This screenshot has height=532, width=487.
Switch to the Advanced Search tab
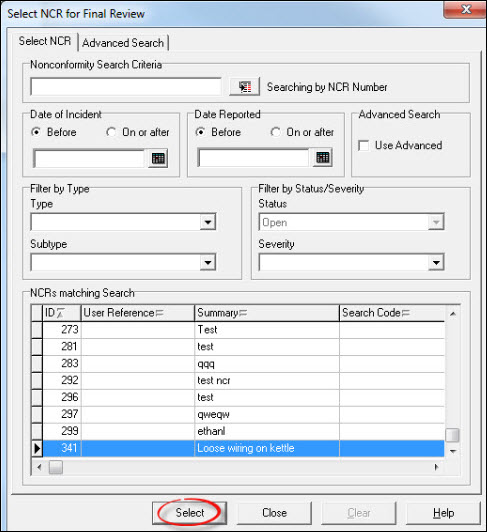pos(123,43)
